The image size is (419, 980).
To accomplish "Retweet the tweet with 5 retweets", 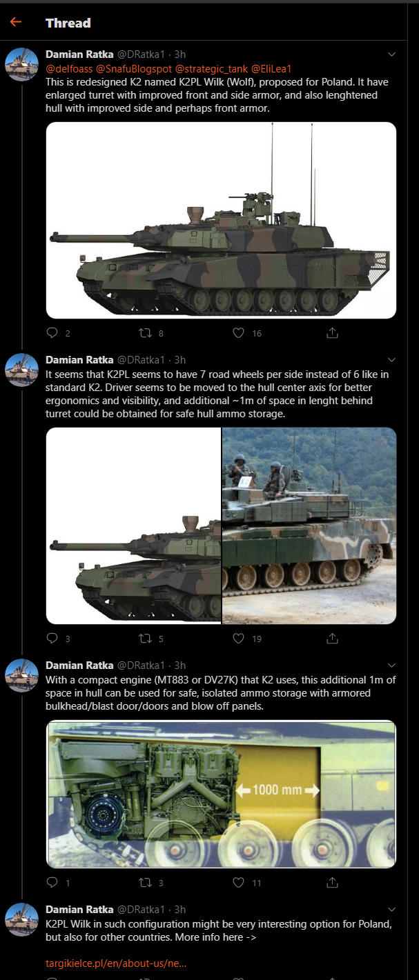I will point(145,638).
